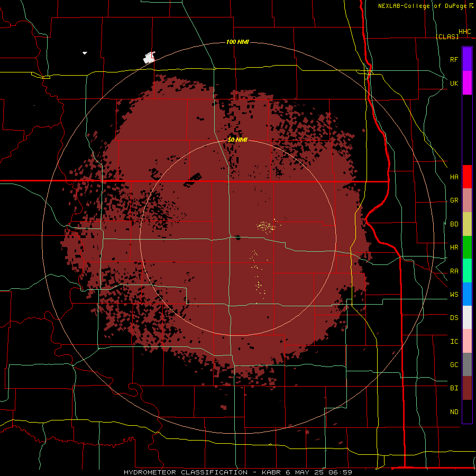Click the ND black legend swatch
This screenshot has width=476, height=476.
click(467, 411)
